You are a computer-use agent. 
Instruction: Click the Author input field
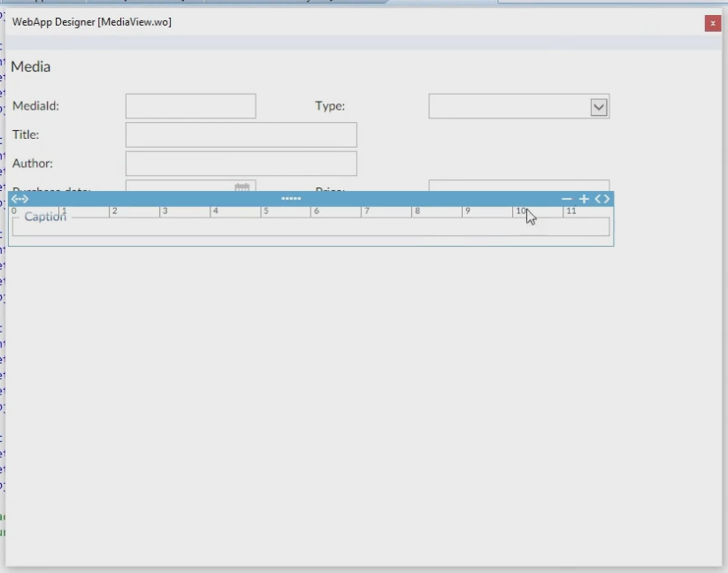point(241,164)
